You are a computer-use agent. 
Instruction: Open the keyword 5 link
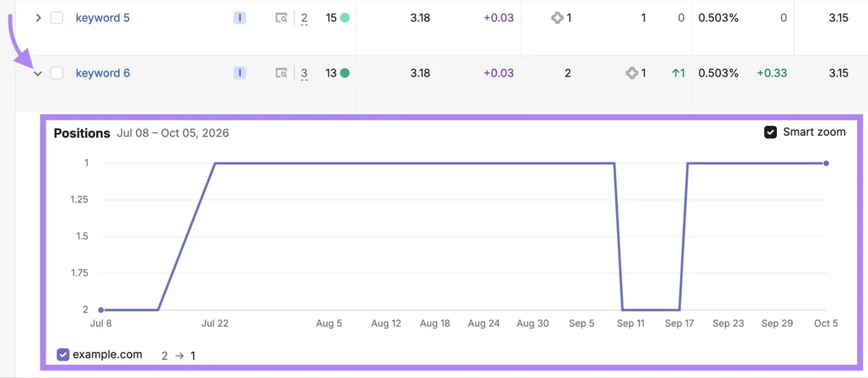(x=103, y=18)
